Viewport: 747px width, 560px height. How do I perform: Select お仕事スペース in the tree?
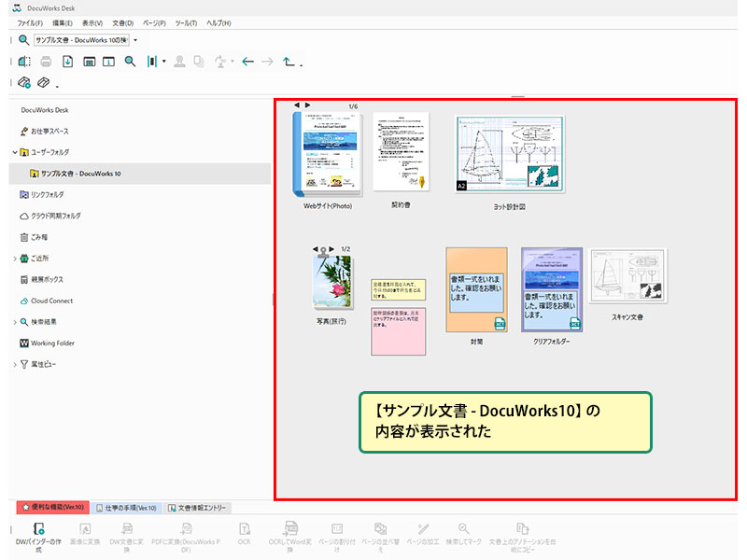[49, 131]
